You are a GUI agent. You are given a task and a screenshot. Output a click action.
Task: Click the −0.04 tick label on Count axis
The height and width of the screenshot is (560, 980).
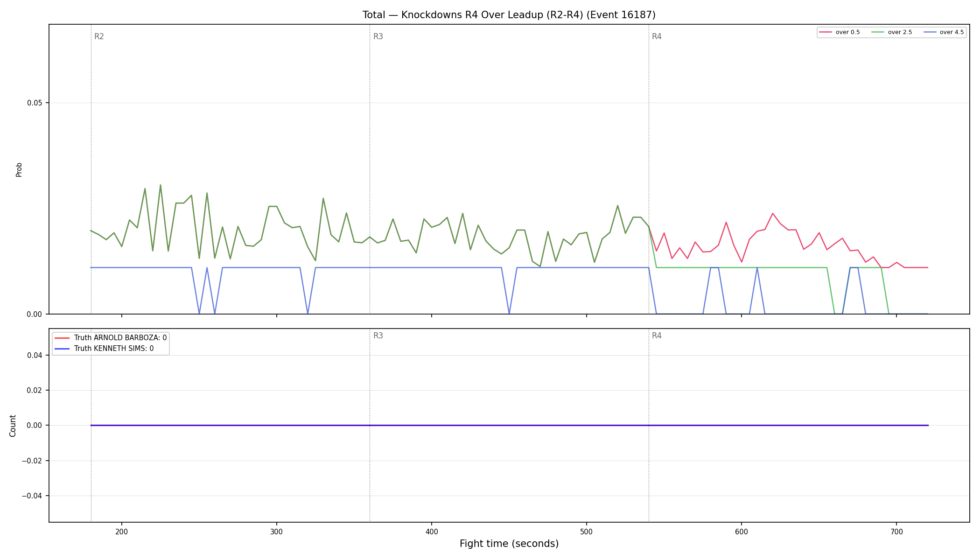(32, 496)
